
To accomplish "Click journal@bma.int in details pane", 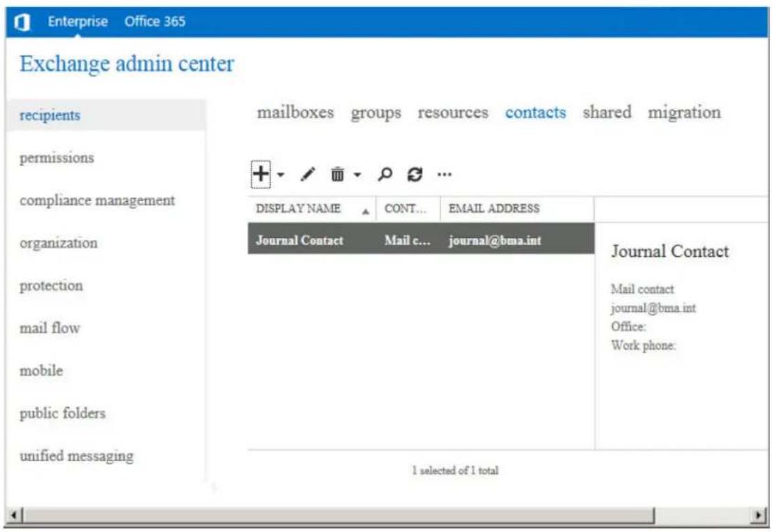I will [x=653, y=309].
